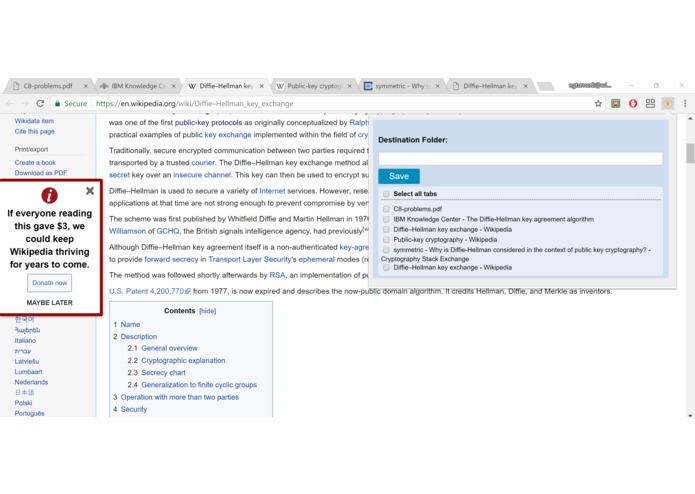Open a new tab button

click(x=545, y=86)
